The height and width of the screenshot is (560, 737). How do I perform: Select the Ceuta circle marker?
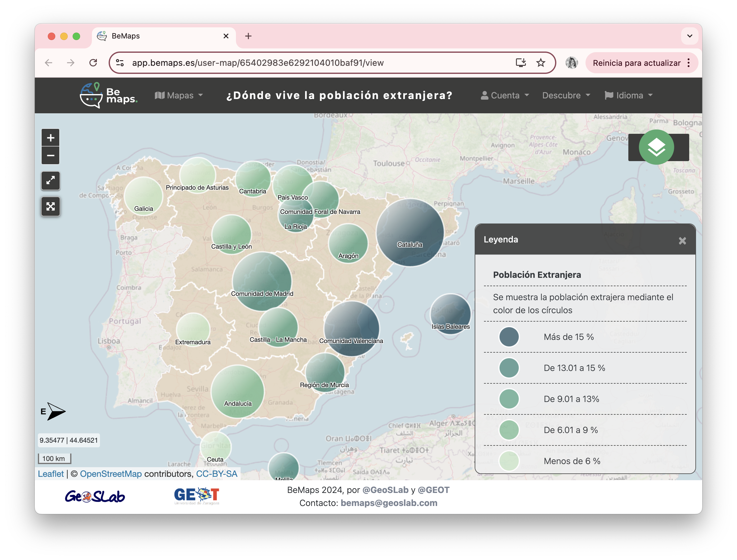click(x=215, y=447)
